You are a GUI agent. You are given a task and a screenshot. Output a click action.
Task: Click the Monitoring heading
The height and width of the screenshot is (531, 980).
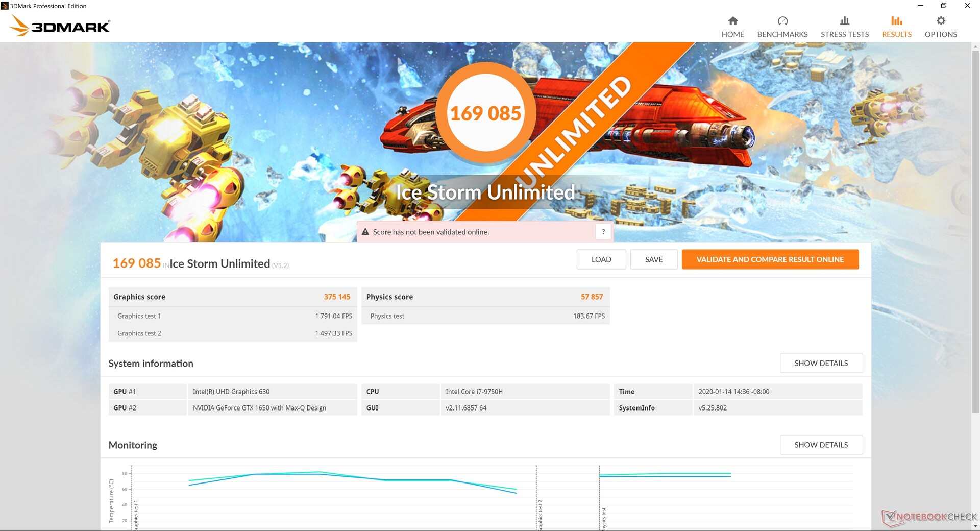pos(133,445)
